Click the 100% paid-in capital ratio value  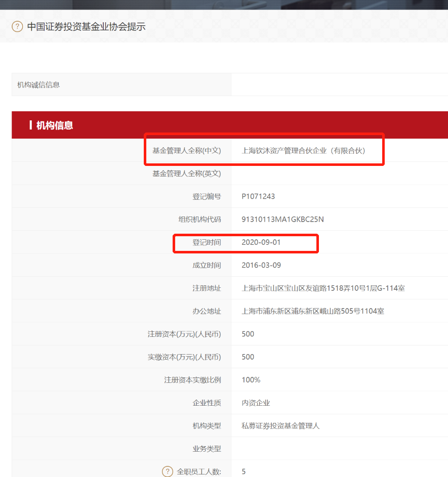[251, 380]
